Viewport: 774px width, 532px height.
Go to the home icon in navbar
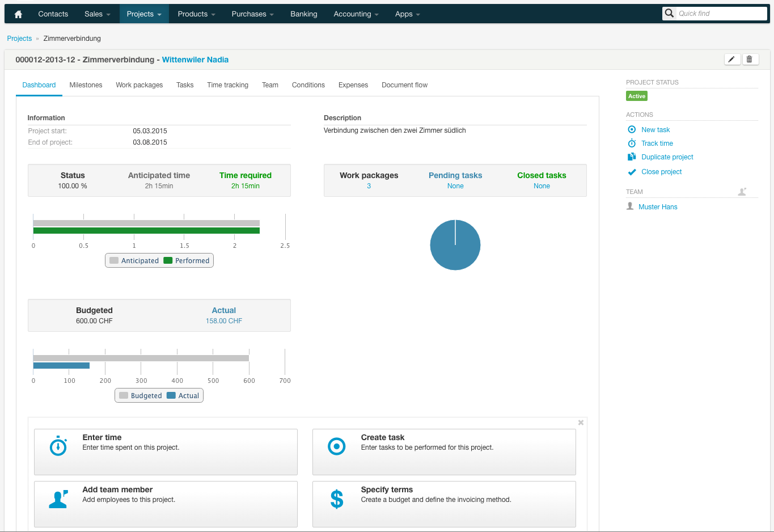pos(18,14)
